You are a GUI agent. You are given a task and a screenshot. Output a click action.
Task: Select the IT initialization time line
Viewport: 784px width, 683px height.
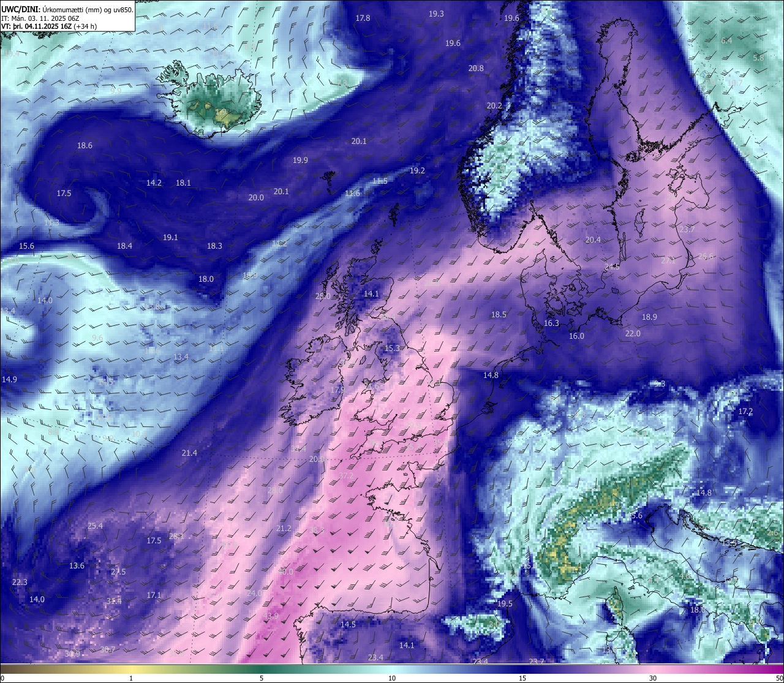[x=41, y=18]
